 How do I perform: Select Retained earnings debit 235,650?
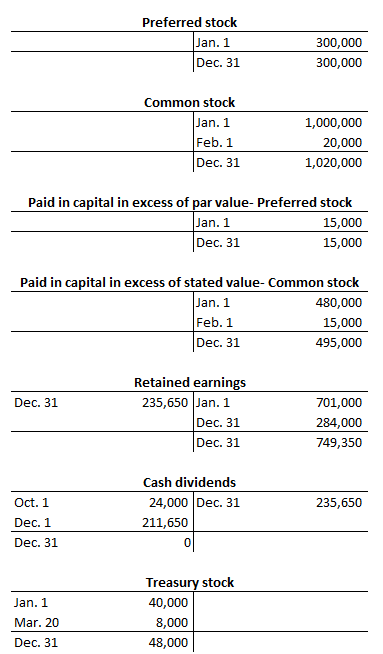coord(165,402)
